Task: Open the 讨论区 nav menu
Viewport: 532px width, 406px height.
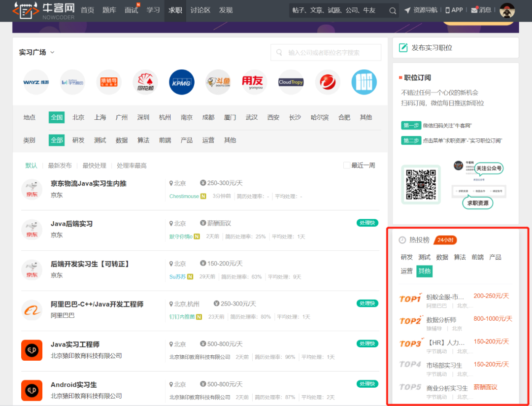Action: pos(200,10)
